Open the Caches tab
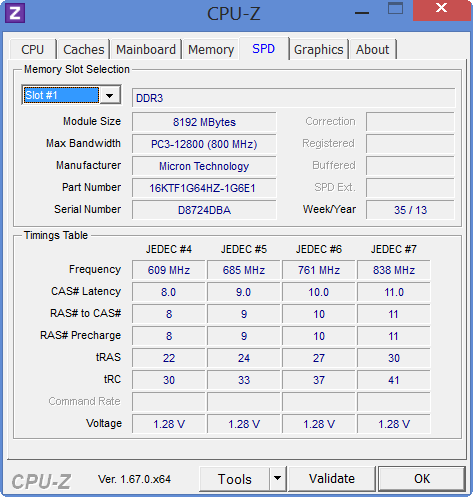 click(84, 50)
